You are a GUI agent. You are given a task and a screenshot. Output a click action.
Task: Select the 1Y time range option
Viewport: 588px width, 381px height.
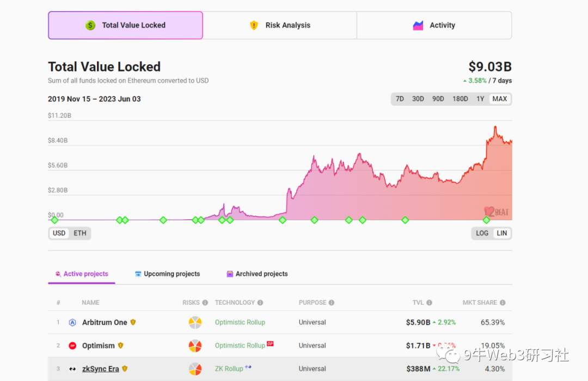coord(480,99)
